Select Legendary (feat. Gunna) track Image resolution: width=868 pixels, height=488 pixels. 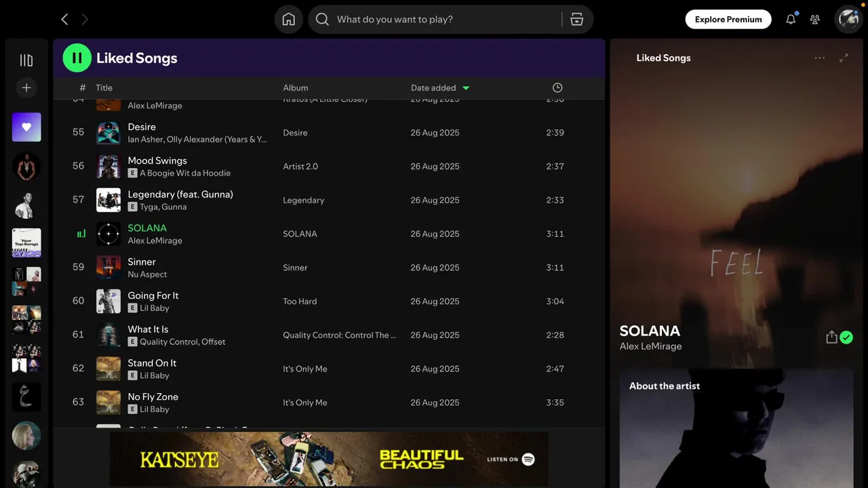(180, 195)
